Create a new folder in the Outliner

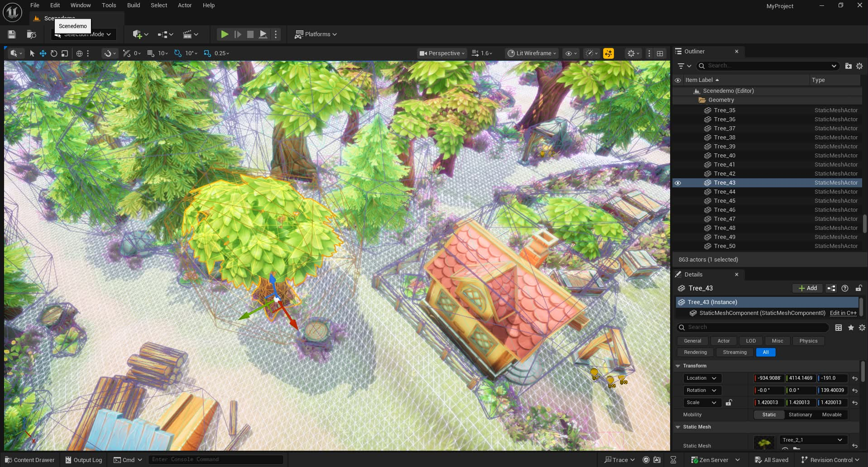pos(848,66)
